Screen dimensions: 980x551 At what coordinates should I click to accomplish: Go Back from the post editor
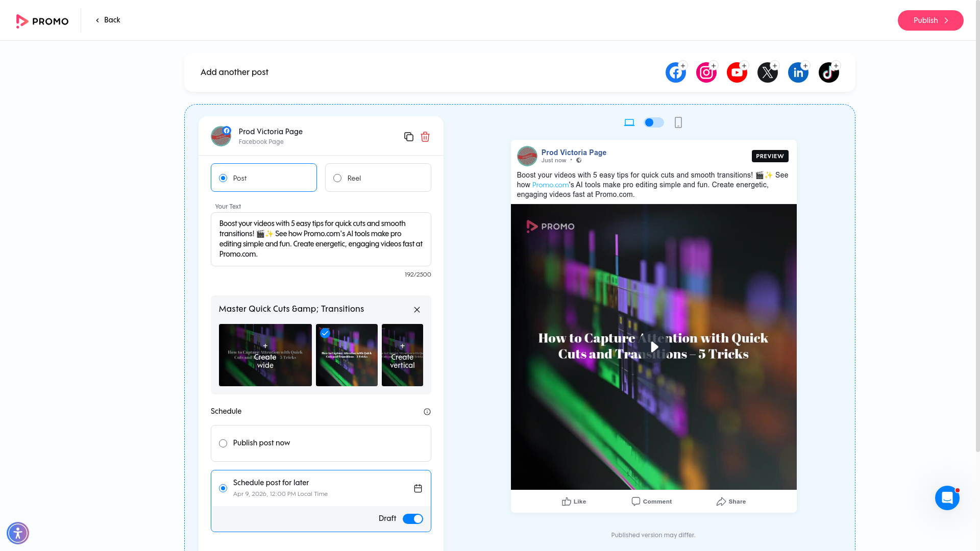[107, 20]
